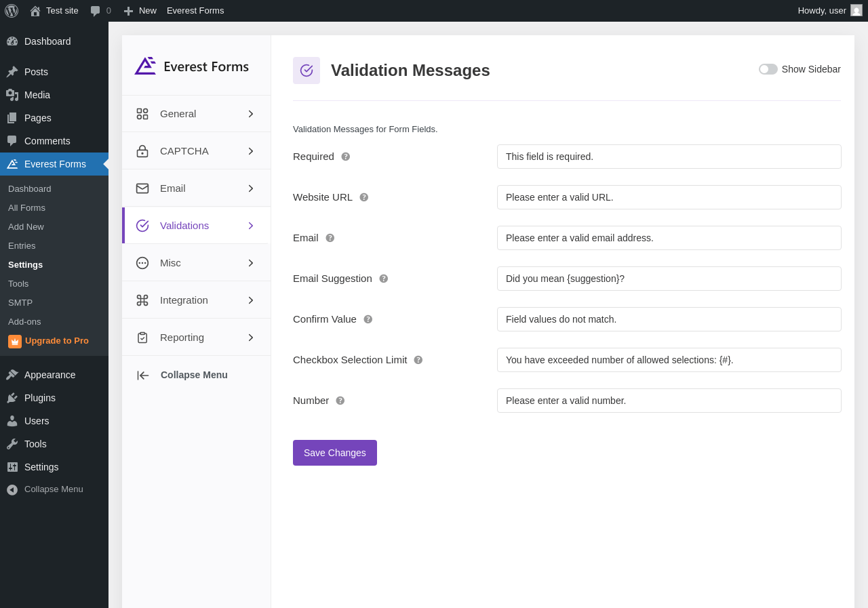Click the Checkbox Selection Limit help icon

coord(418,360)
